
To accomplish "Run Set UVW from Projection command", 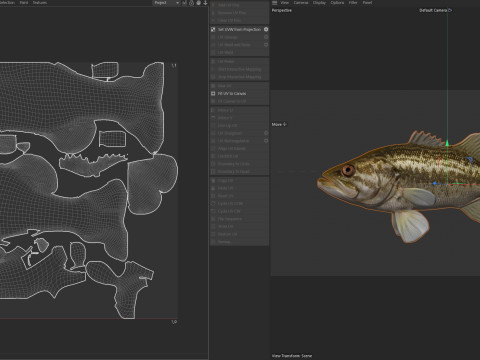I will click(239, 29).
